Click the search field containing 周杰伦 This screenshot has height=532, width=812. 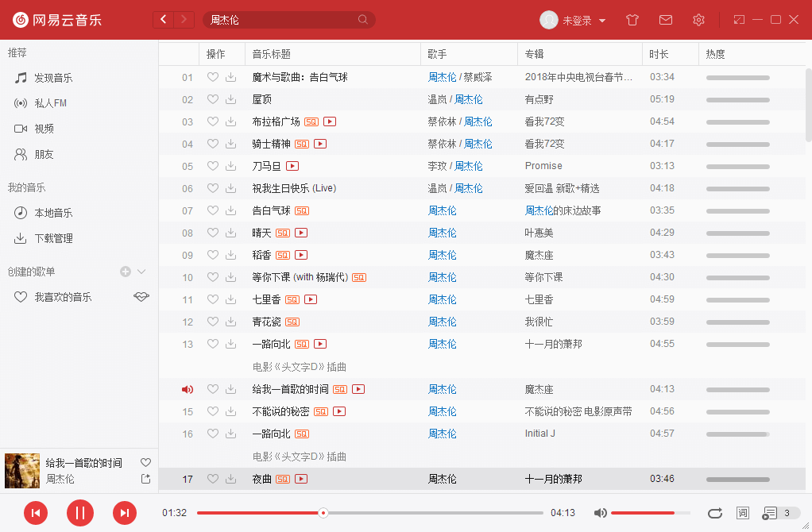[289, 20]
